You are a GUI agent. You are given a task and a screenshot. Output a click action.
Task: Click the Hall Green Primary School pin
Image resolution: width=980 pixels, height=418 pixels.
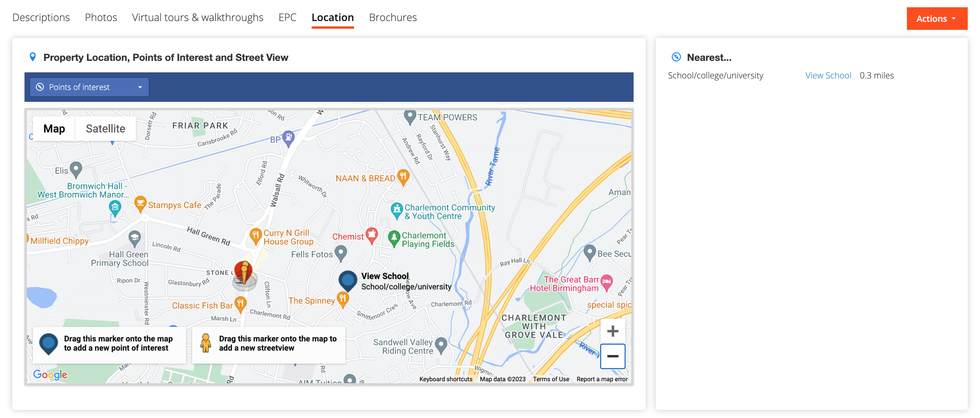pyautogui.click(x=134, y=238)
